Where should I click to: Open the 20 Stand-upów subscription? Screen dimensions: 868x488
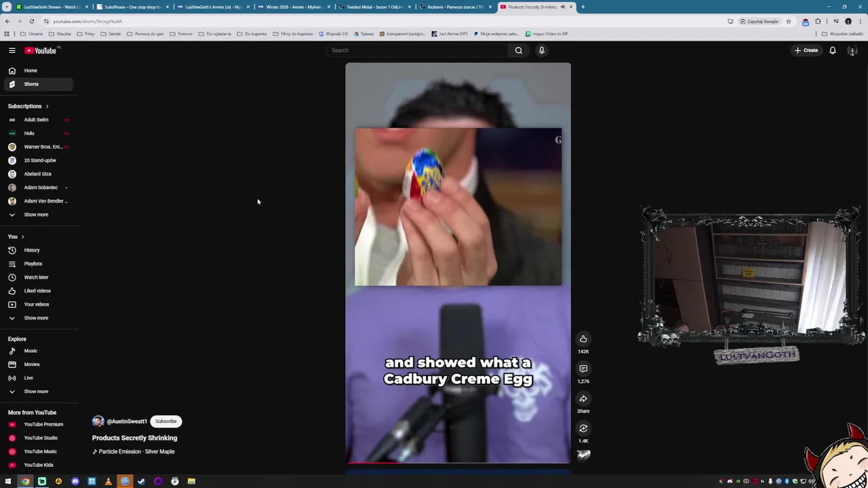click(38, 161)
